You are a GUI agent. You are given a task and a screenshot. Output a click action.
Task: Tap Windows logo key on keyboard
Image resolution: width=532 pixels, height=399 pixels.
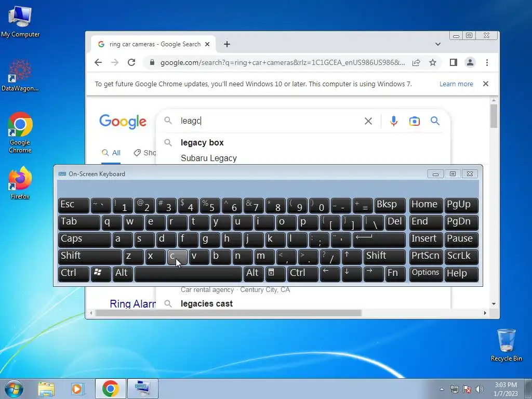coord(101,273)
